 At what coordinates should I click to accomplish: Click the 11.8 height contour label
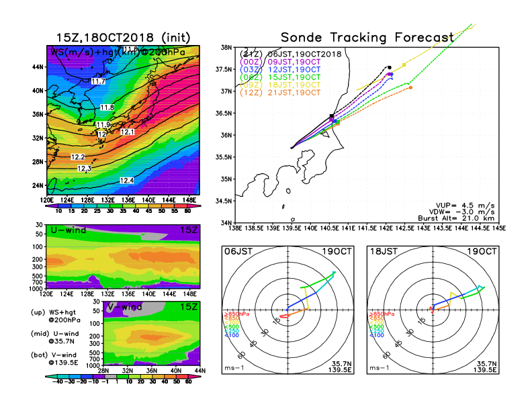107,107
